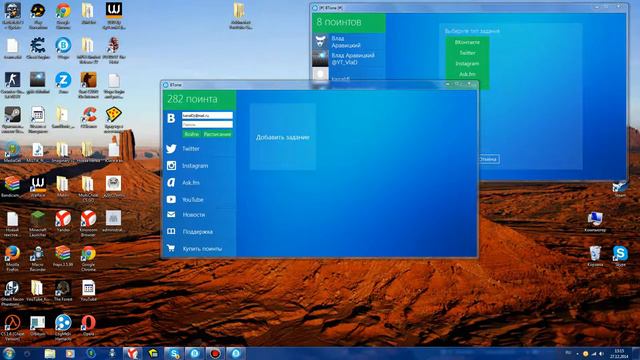Screen dimensions: 640x360
Task: Select the Компьютер desktop icon
Action: [595, 222]
